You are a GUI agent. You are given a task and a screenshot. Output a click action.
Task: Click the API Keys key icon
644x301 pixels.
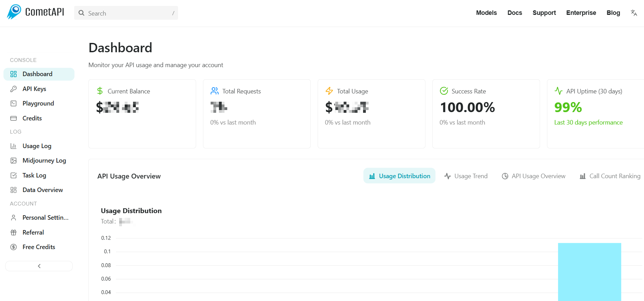point(14,89)
